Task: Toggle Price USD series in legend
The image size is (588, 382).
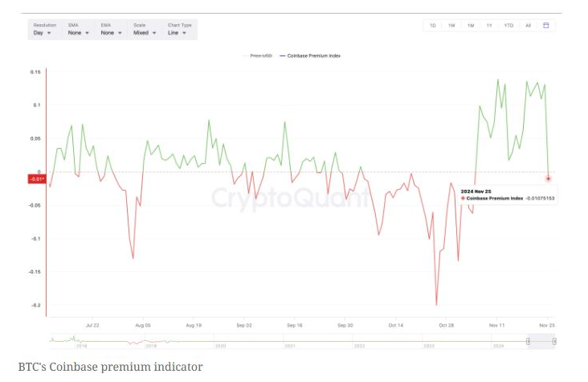Action: tap(261, 55)
